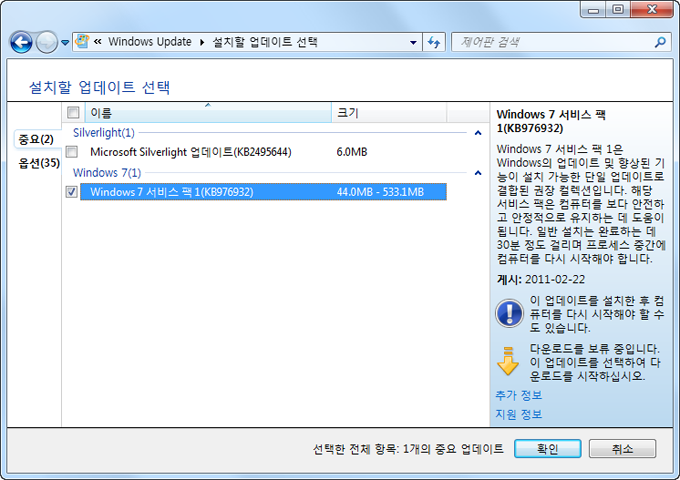Click the 게시: 2011-02-22 date text
Viewport: 680px width, 480px height.
click(541, 279)
